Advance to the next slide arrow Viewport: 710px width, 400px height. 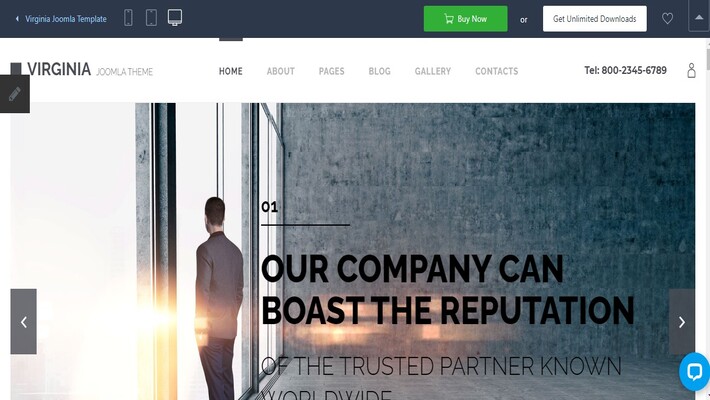(681, 322)
